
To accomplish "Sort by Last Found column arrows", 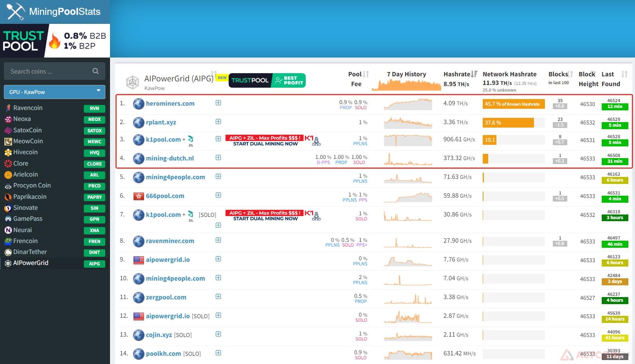I will [x=624, y=74].
